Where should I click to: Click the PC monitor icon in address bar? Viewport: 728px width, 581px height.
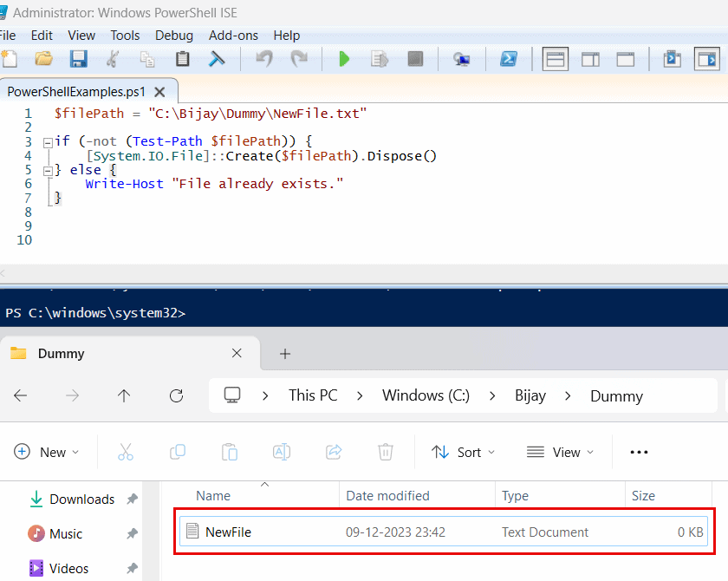[232, 395]
